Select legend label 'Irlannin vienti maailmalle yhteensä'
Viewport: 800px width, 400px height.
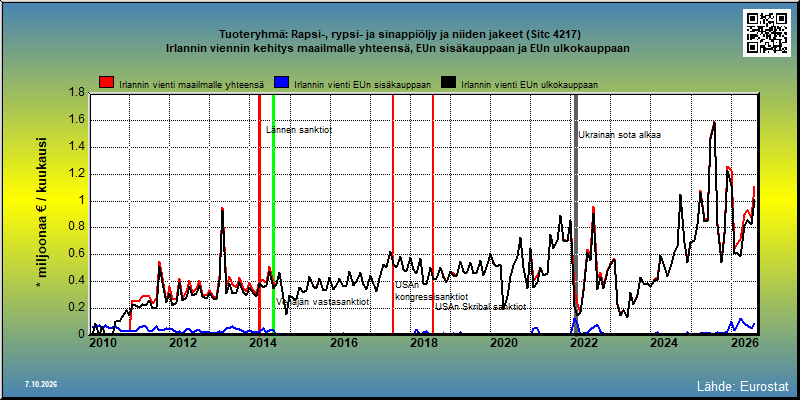191,85
